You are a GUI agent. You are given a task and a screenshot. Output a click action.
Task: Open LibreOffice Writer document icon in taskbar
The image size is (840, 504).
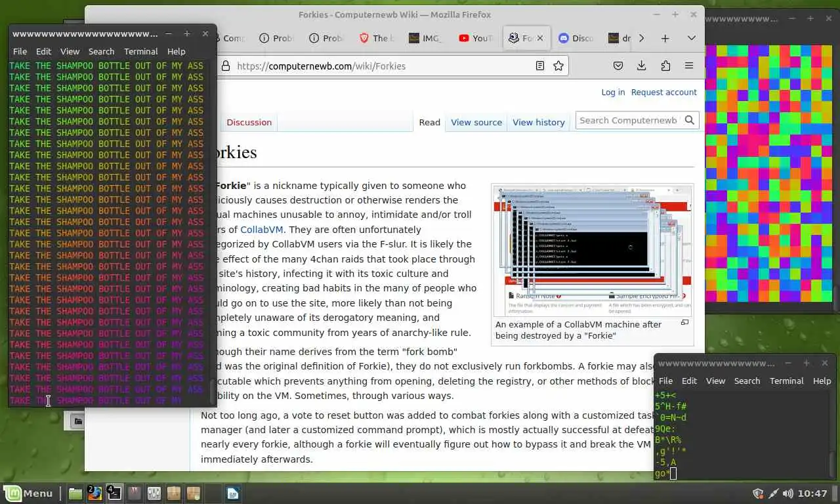pos(233,493)
